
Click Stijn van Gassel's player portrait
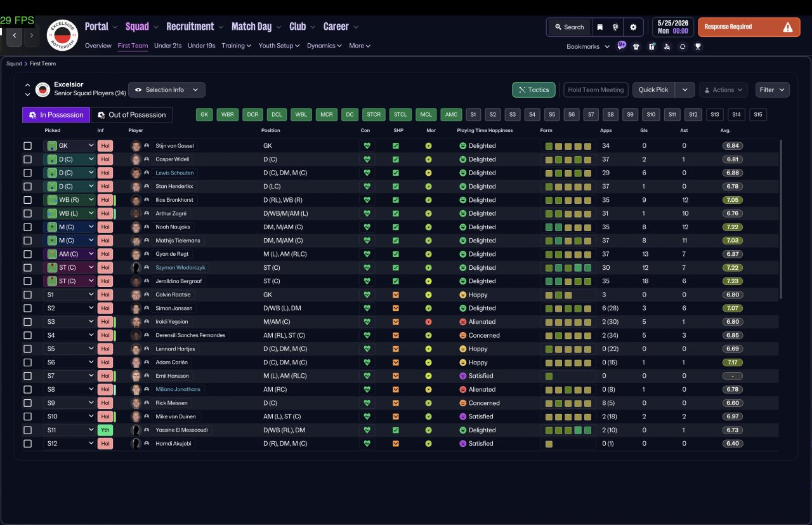pos(135,145)
